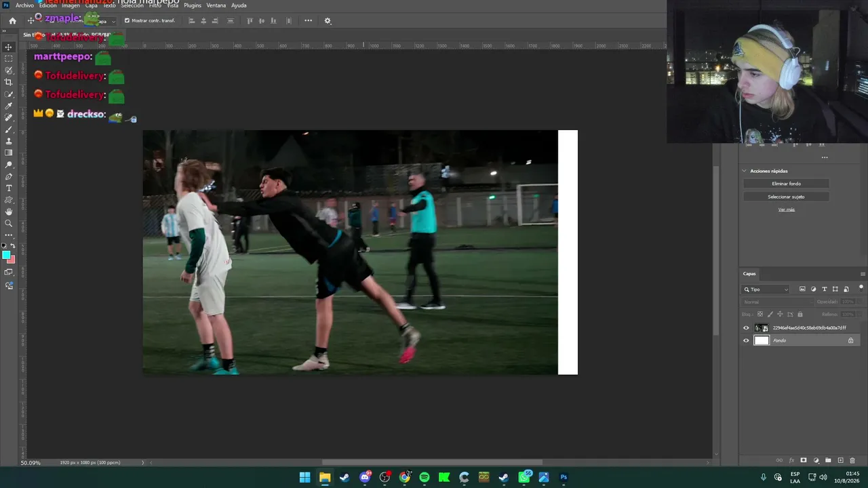The image size is (868, 488).
Task: Select the Crop tool
Action: pyautogui.click(x=9, y=82)
